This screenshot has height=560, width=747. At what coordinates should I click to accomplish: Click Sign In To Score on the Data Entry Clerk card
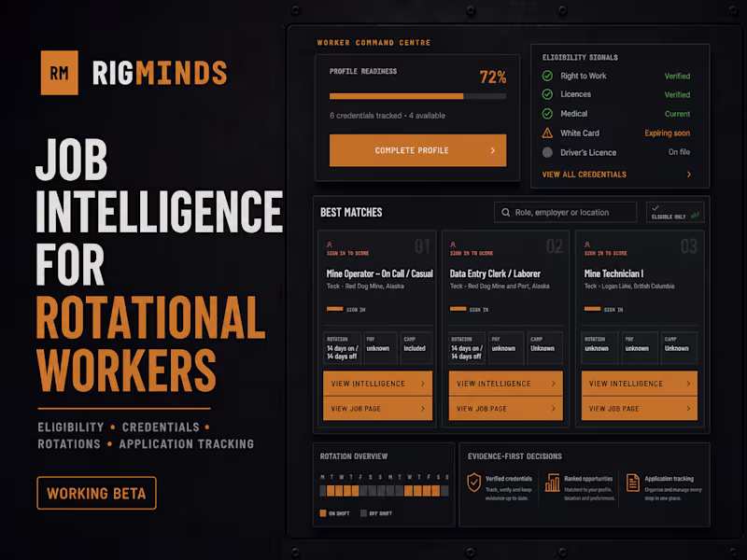click(x=472, y=253)
